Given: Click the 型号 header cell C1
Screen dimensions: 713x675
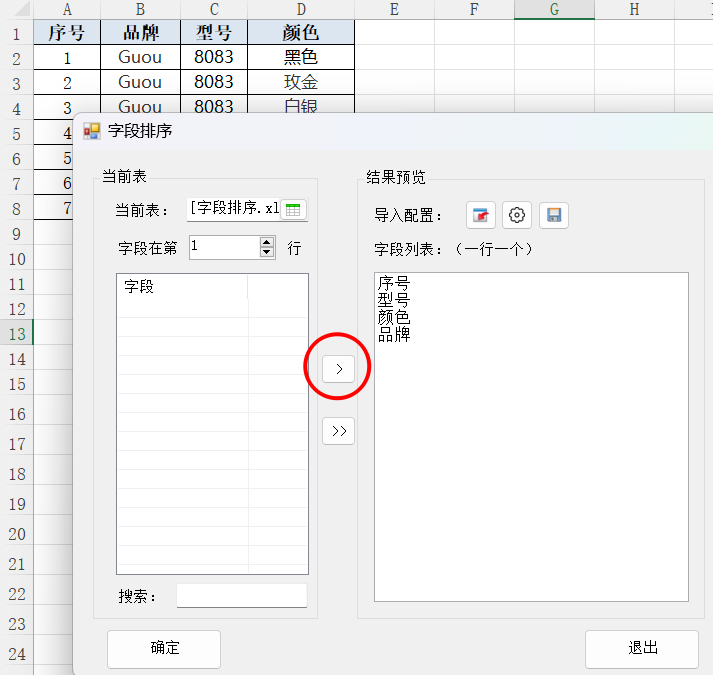Looking at the screenshot, I should click(x=214, y=32).
